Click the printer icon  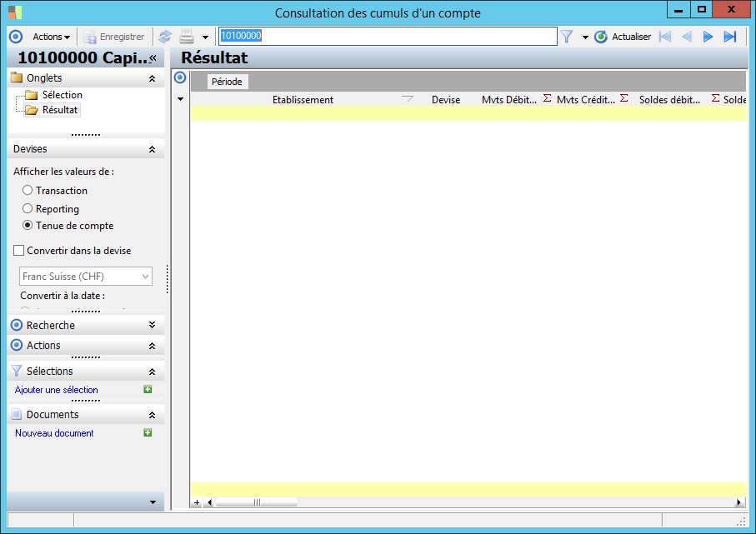[x=187, y=37]
